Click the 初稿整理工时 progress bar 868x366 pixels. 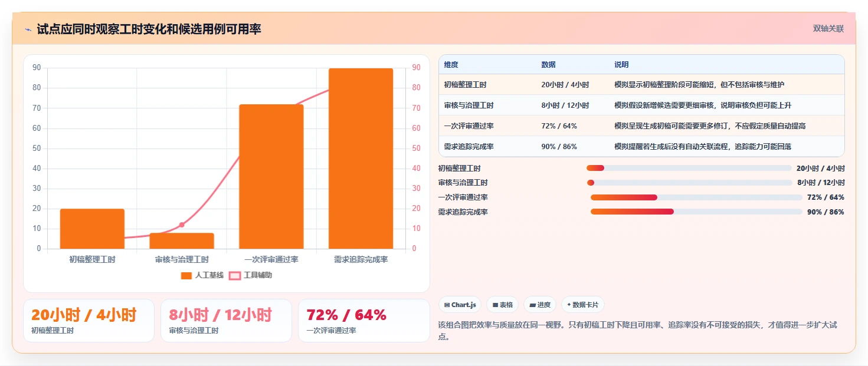[x=689, y=168]
